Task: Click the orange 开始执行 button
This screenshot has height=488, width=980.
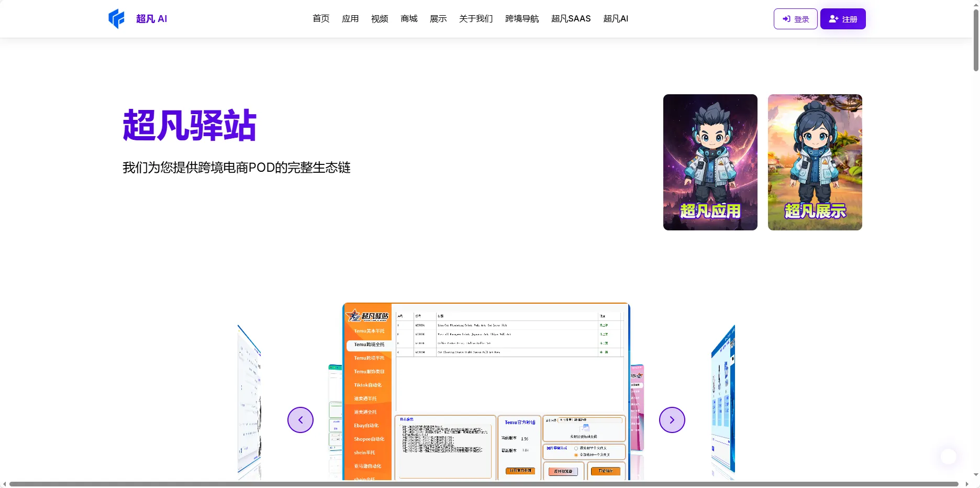Action: [606, 471]
